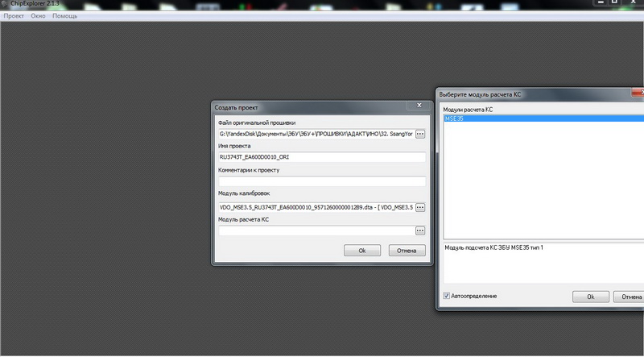Click the Создать проект dialog title bar
This screenshot has width=644, height=357.
[306, 106]
